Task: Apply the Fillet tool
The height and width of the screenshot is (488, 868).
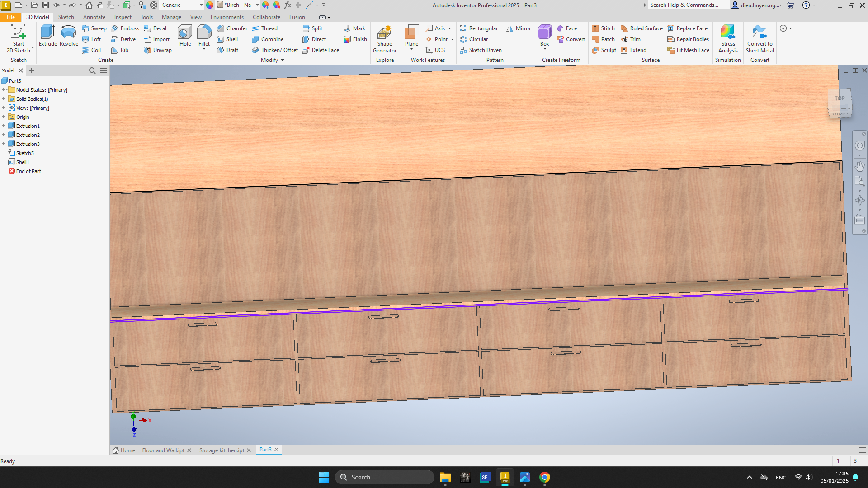Action: (204, 36)
